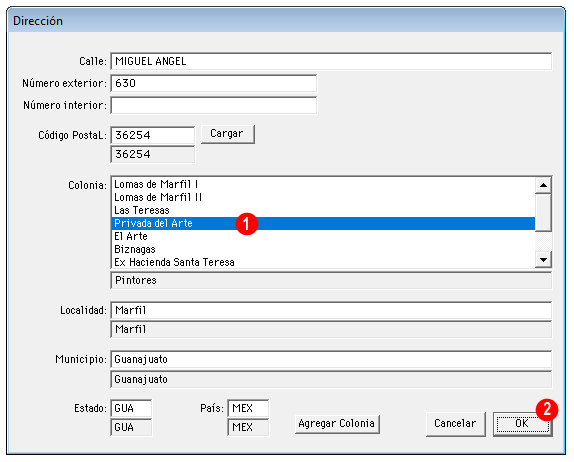
Task: Click the read-only Pintores colonia box
Action: click(331, 280)
